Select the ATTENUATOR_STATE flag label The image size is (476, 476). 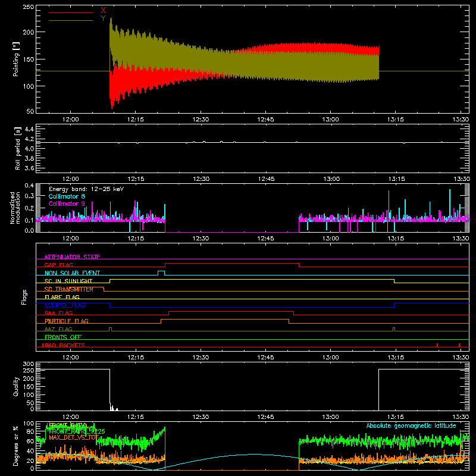(72, 257)
